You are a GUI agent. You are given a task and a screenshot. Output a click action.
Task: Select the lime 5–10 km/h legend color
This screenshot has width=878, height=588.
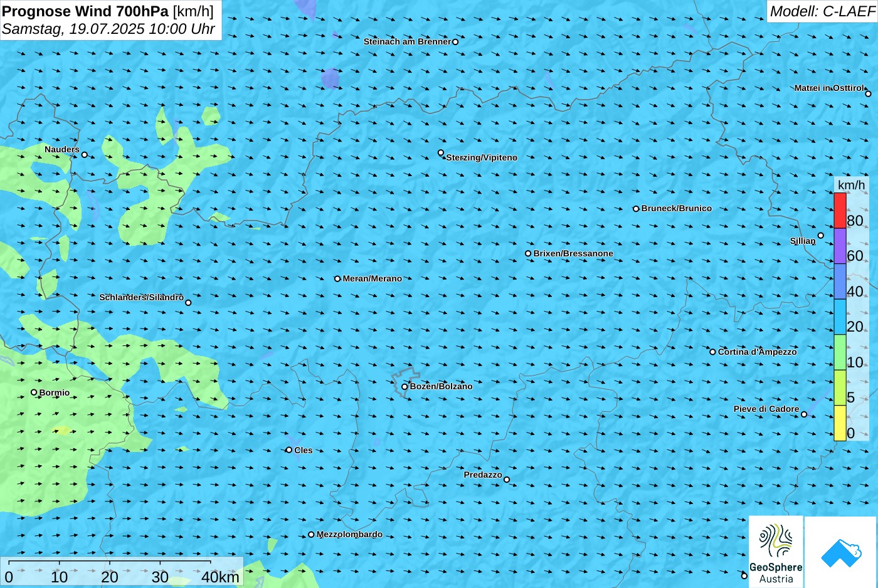[x=840, y=387]
